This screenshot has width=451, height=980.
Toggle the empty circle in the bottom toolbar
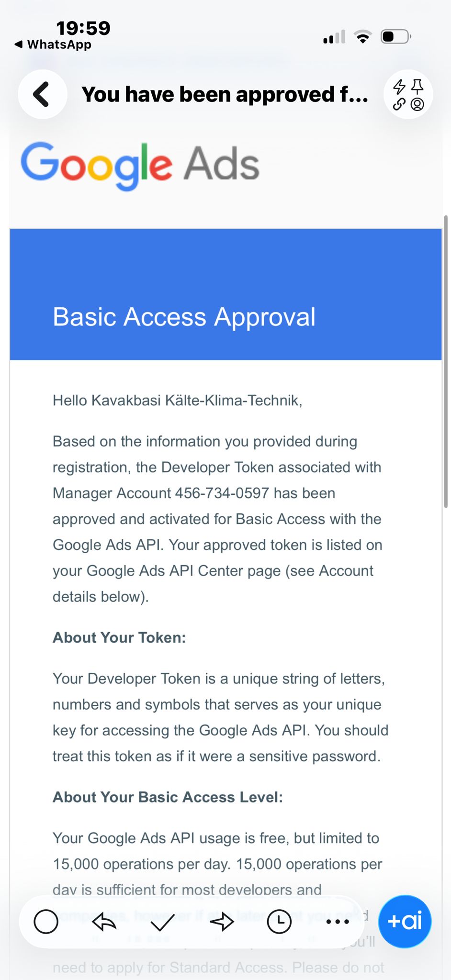(x=46, y=921)
